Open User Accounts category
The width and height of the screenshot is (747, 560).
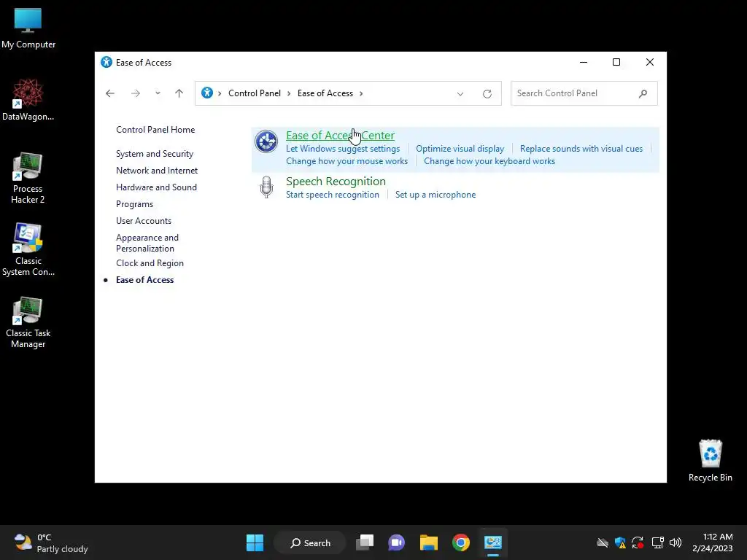(144, 220)
